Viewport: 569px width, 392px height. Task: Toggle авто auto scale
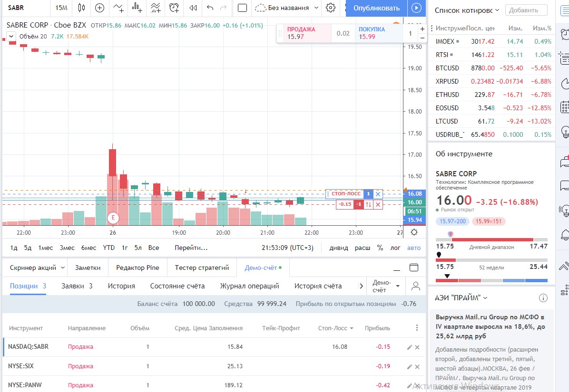(x=414, y=248)
